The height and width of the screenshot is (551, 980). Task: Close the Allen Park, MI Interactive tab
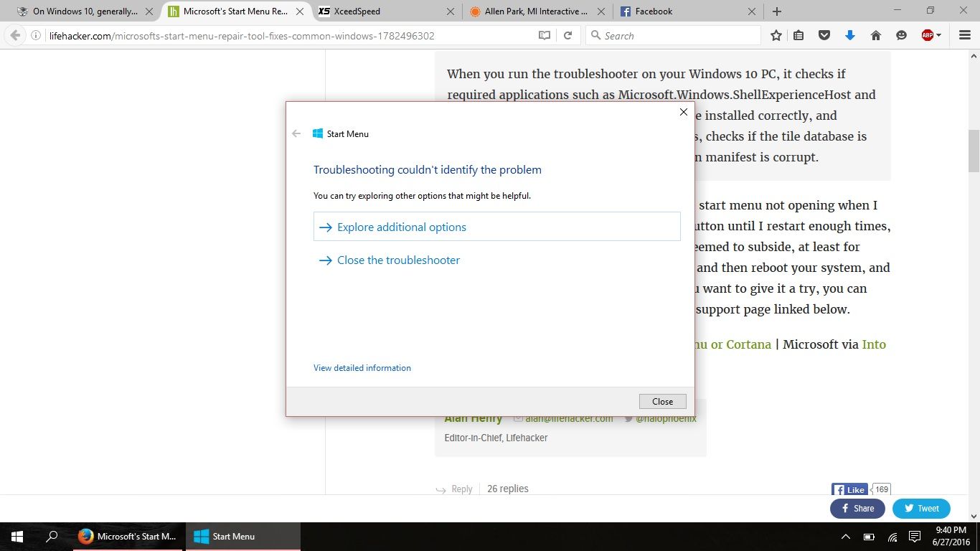click(601, 11)
